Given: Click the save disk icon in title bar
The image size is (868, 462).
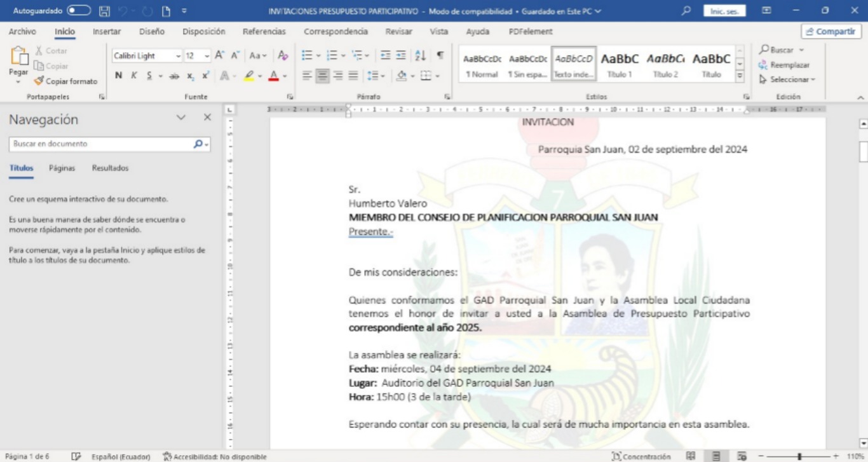Looking at the screenshot, I should pyautogui.click(x=105, y=11).
